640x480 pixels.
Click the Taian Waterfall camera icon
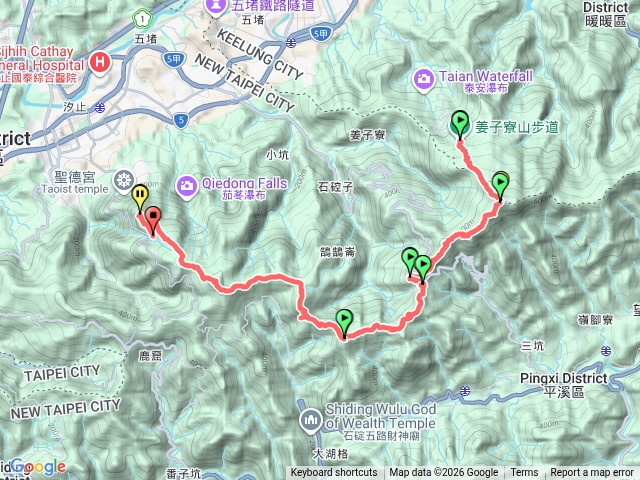[x=424, y=79]
